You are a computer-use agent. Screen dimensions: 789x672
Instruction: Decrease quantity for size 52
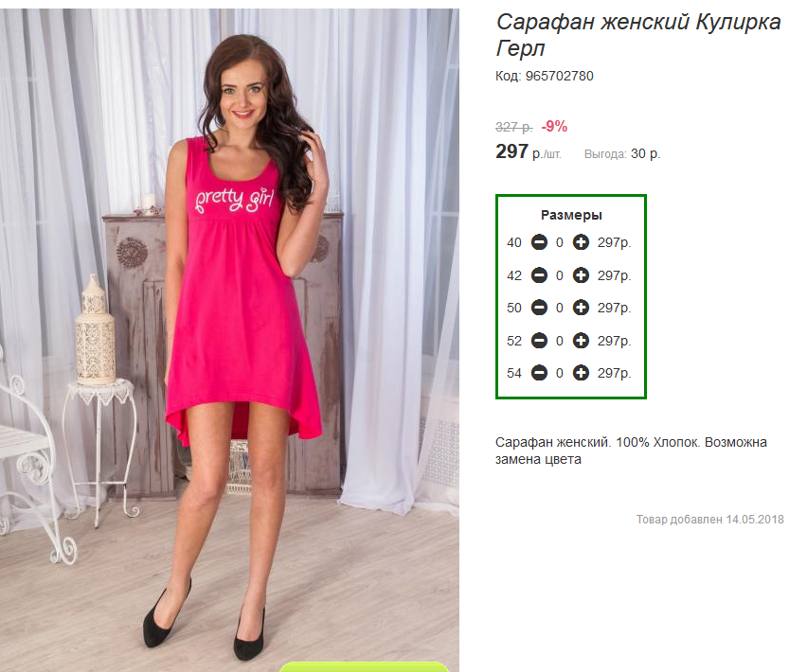pos(539,341)
